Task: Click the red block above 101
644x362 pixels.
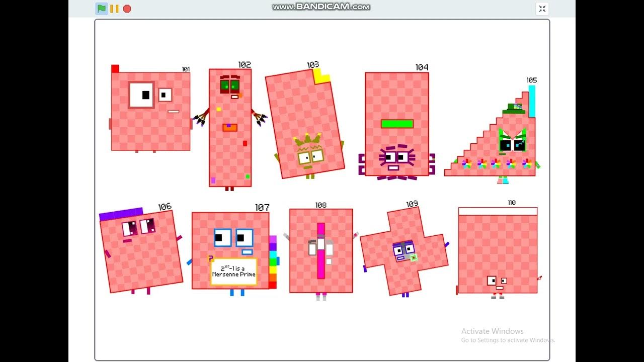Action: click(115, 68)
